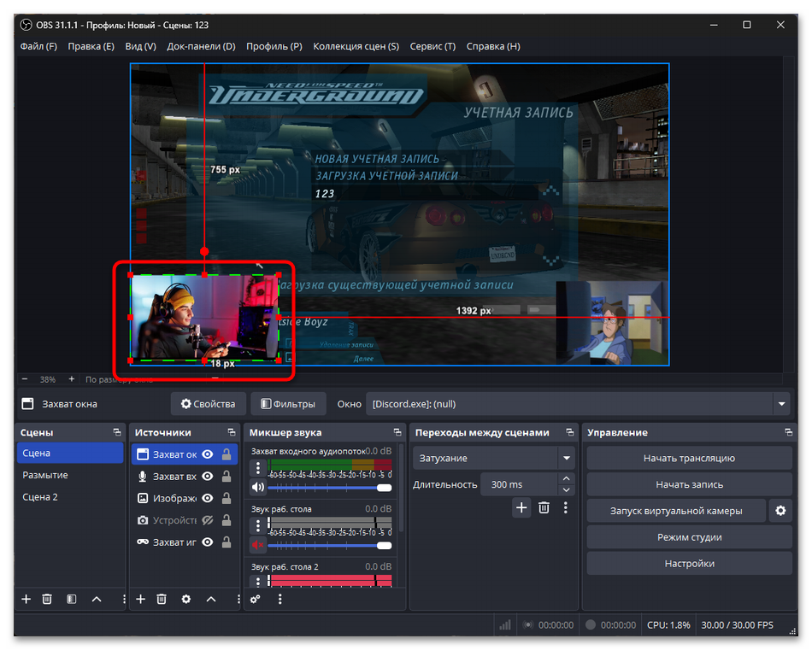The height and width of the screenshot is (650, 812).
Task: Click Запуск виртуальной камеры button
Action: click(x=676, y=511)
